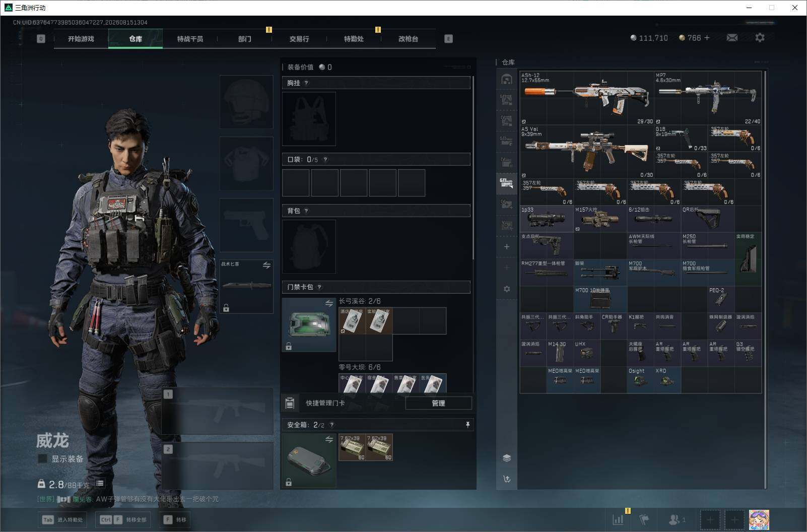The width and height of the screenshot is (807, 532).
Task: Open the help icon beside 安全箱
Action: pos(331,425)
